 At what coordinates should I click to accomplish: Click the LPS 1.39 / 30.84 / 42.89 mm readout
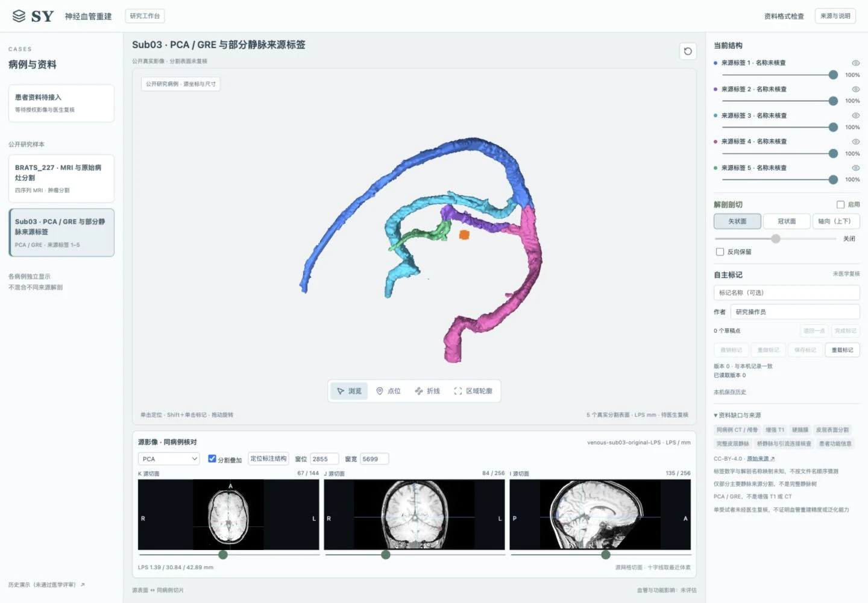[x=175, y=567]
